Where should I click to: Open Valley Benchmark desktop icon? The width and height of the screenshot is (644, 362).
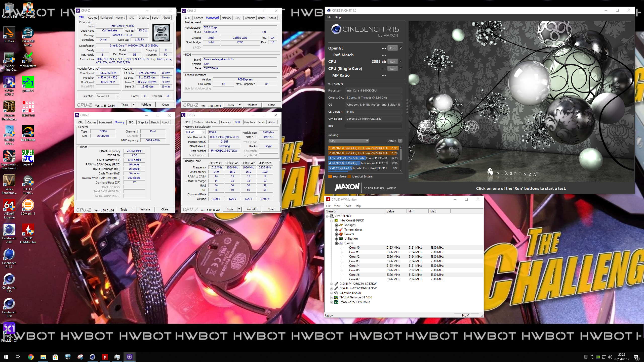point(9,185)
